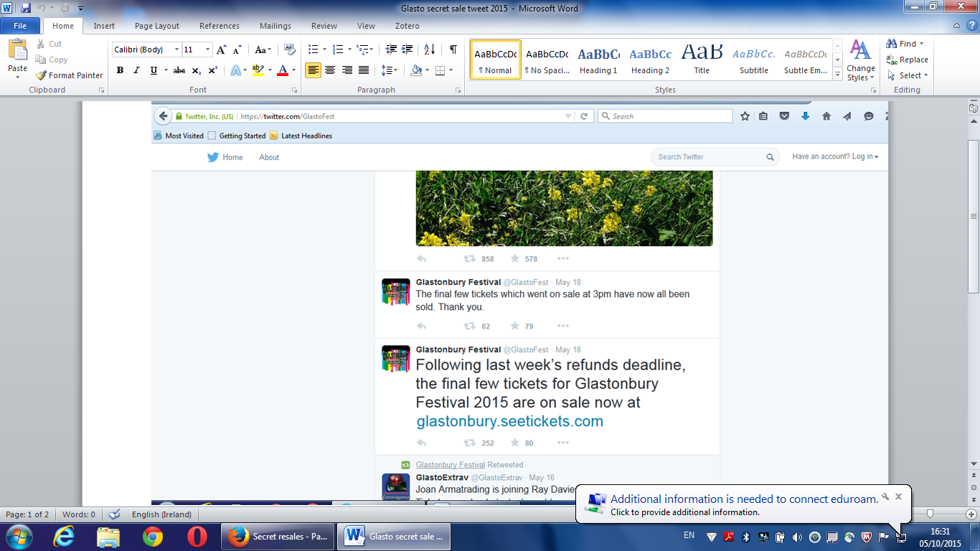Click the Save icon in quick access toolbar
Image resolution: width=980 pixels, height=551 pixels.
(26, 8)
